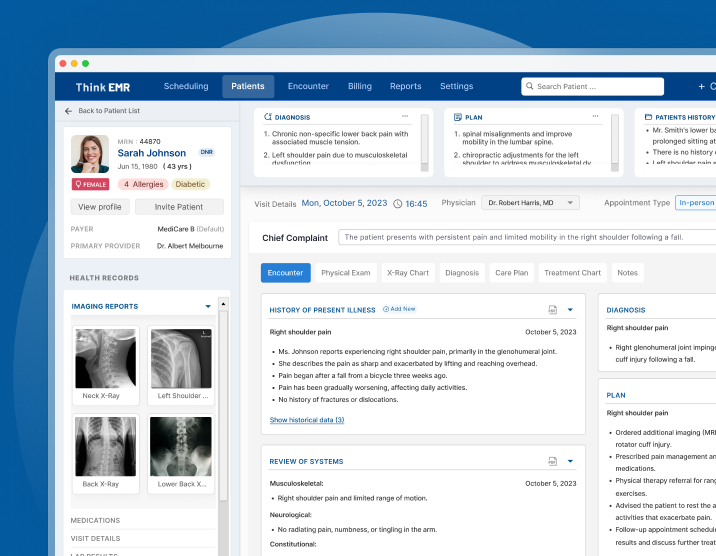The width and height of the screenshot is (716, 556).
Task: Click the back arrow to patient list
Action: (x=68, y=111)
